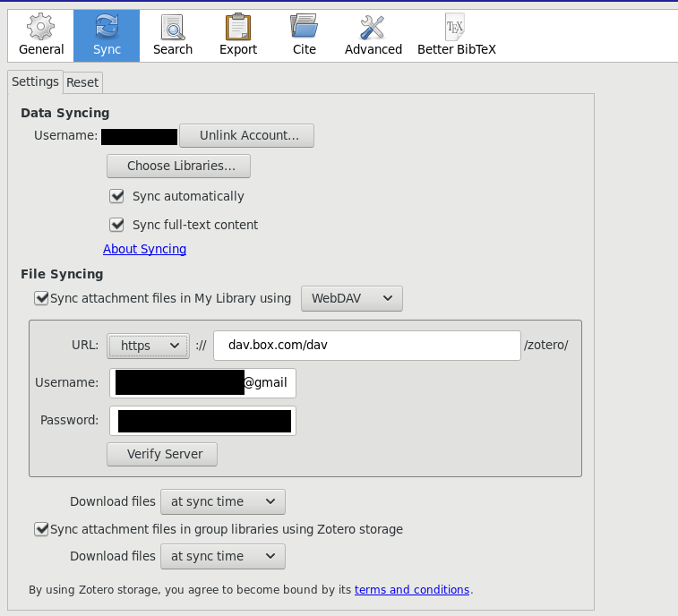Go to the Export preferences pane
The height and width of the screenshot is (616, 678).
point(238,35)
